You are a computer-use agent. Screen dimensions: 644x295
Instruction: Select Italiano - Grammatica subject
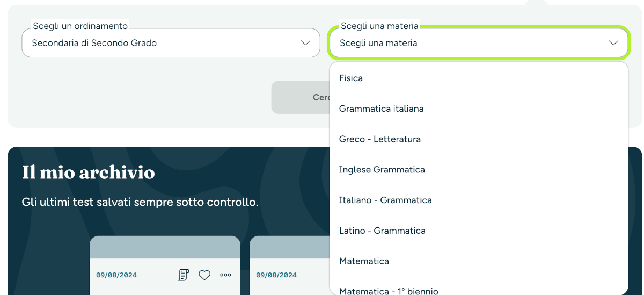coord(478,200)
